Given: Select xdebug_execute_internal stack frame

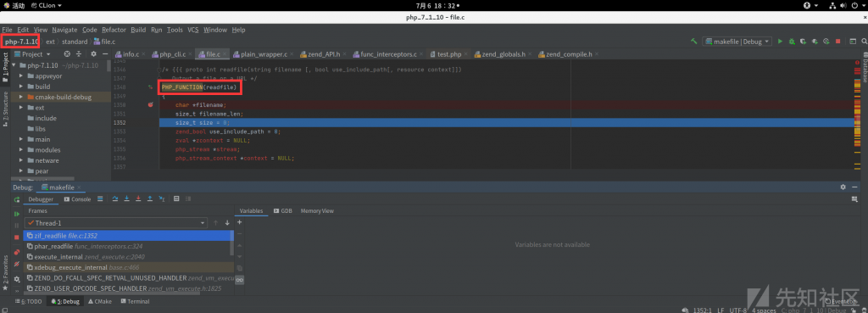Looking at the screenshot, I should tap(128, 267).
